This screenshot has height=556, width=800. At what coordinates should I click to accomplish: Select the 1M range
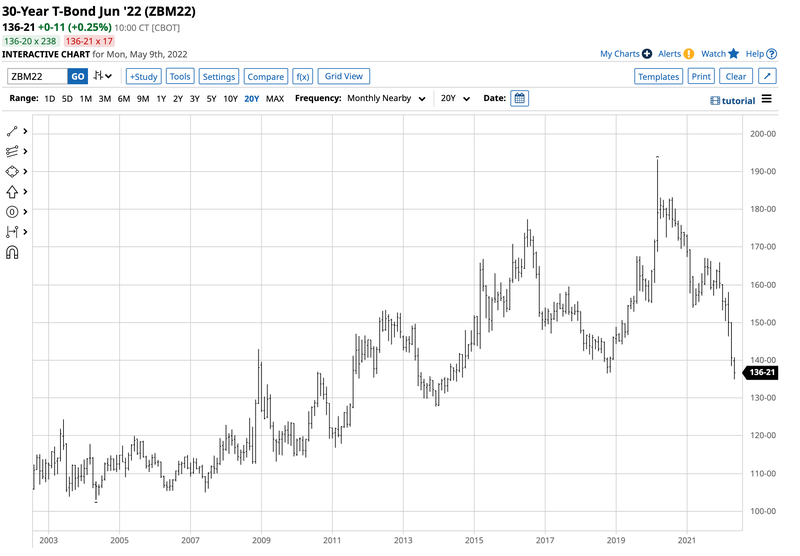point(86,98)
